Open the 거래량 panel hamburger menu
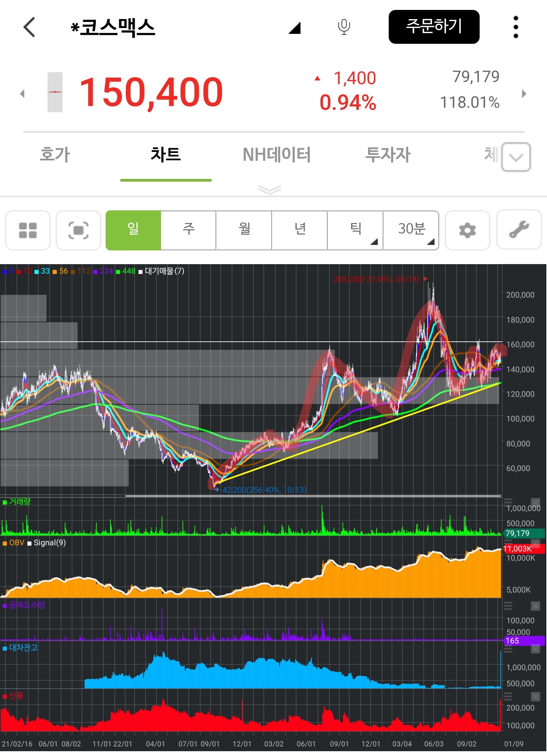This screenshot has height=756, width=547. coord(508,503)
